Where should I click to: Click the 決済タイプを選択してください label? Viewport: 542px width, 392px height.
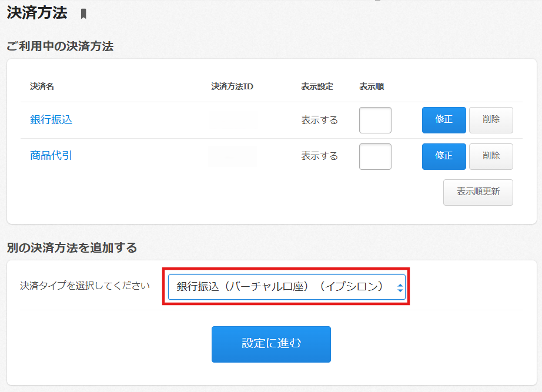point(85,286)
